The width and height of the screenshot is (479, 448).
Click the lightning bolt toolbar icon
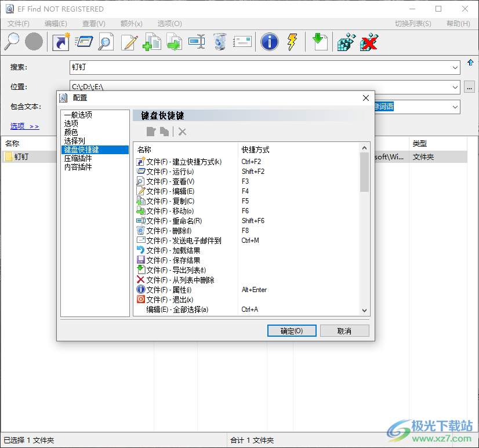pyautogui.click(x=292, y=42)
